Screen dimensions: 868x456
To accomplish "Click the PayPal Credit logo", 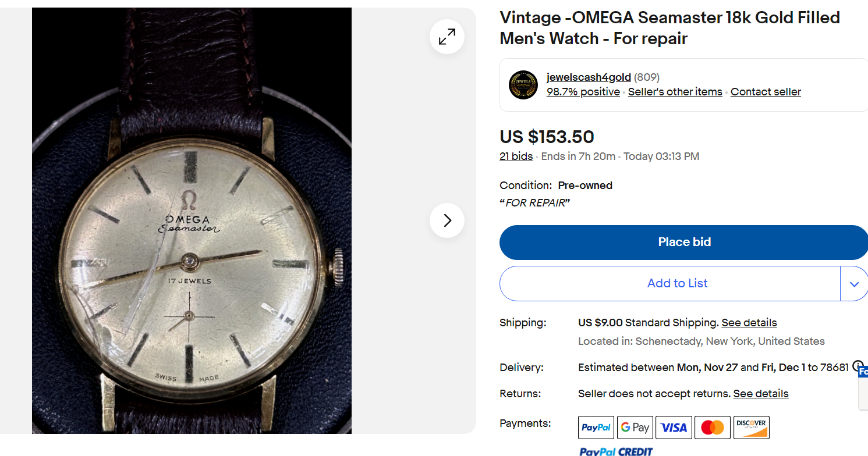I will pyautogui.click(x=616, y=451).
